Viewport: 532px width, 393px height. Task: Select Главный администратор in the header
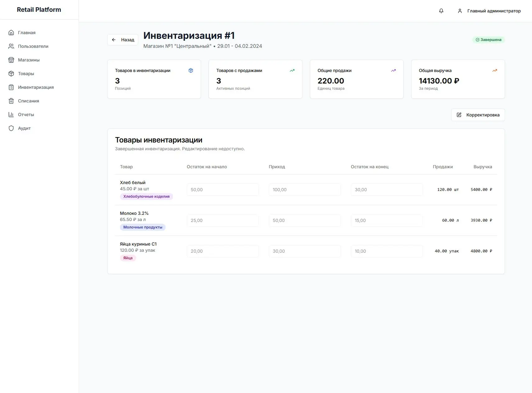click(494, 11)
